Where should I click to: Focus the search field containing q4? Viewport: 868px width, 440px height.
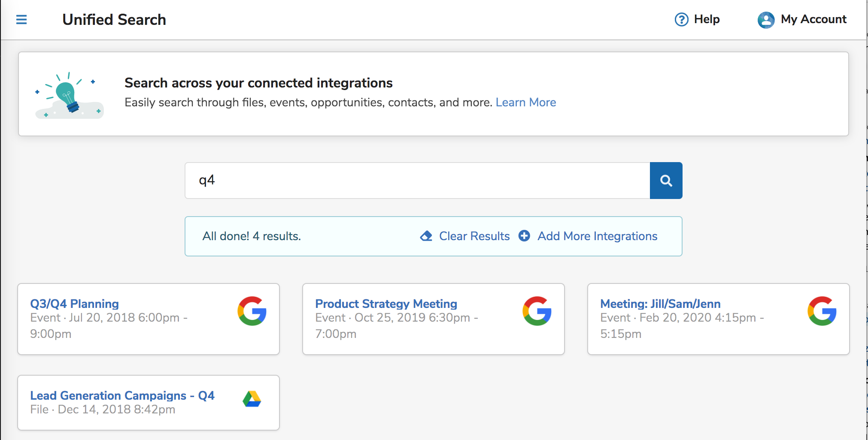pos(416,181)
